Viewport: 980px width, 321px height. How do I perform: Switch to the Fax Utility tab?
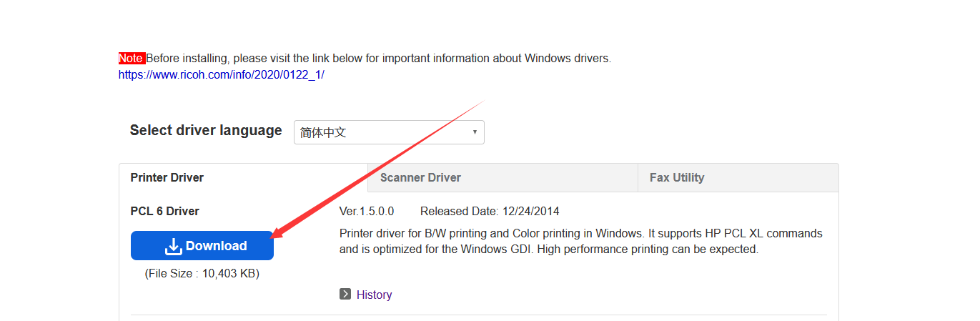[738, 177]
